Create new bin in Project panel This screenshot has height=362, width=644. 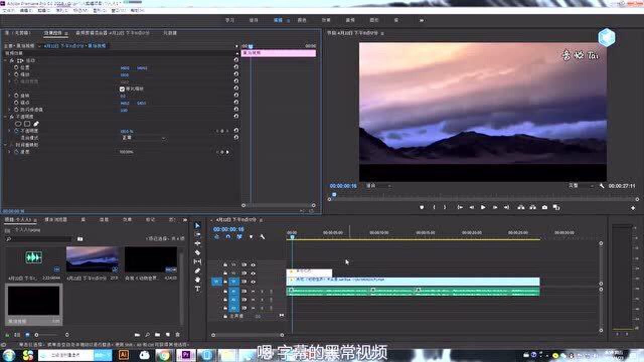pyautogui.click(x=157, y=334)
